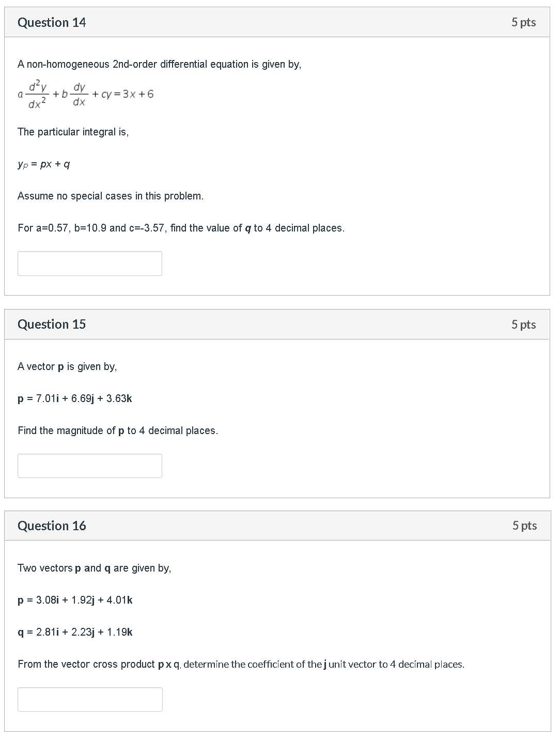Click the "Assume no special cases" sentence
Screen dimensions: 560x739
(111, 196)
